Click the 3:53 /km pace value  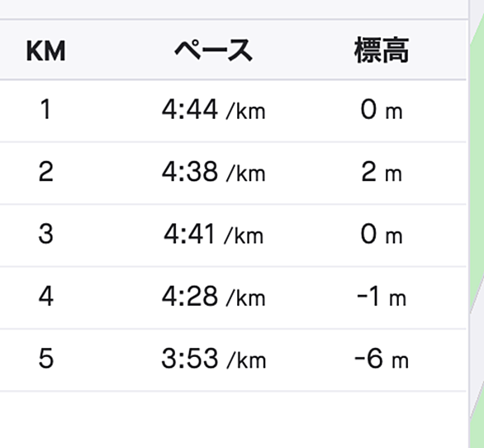point(214,359)
